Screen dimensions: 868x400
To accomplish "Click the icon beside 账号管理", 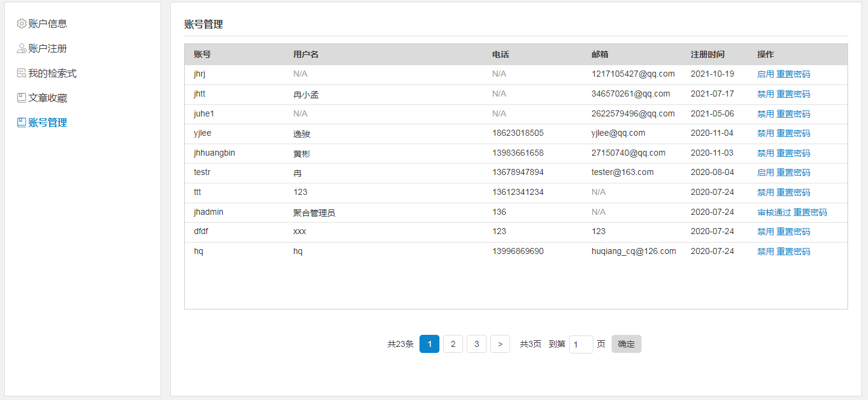I will (22, 122).
